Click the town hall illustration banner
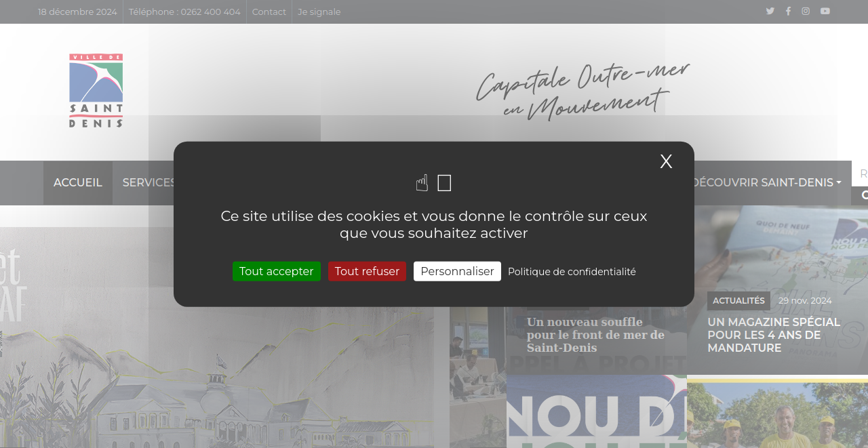The height and width of the screenshot is (448, 868). click(217, 339)
